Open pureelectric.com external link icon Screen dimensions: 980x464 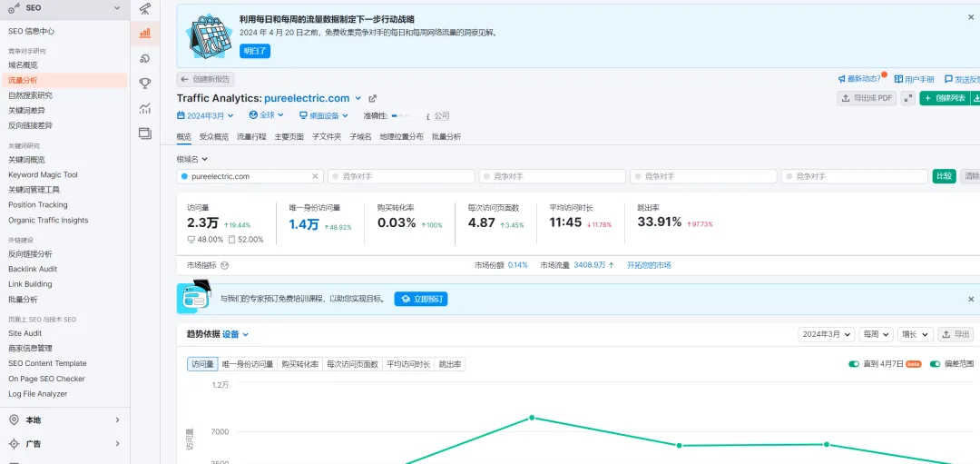373,98
